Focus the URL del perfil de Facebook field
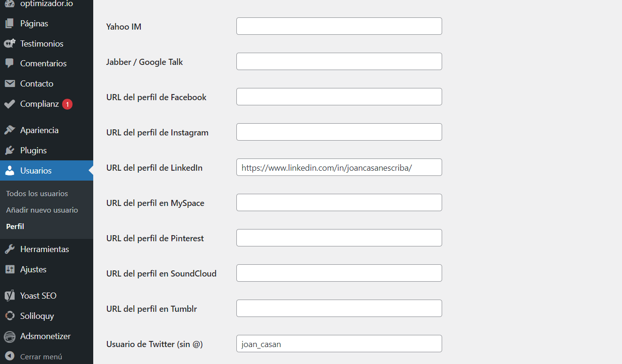Screen dimensions: 622x364 [339, 97]
